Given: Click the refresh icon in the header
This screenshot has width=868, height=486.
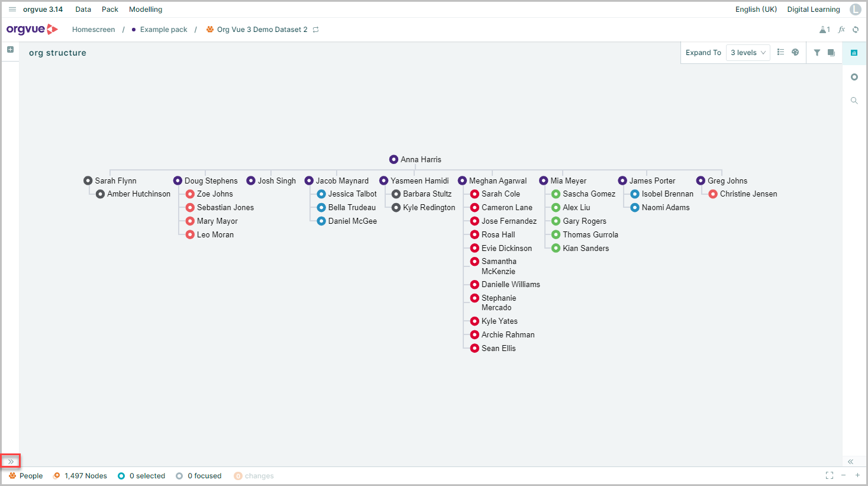Looking at the screenshot, I should pyautogui.click(x=856, y=30).
